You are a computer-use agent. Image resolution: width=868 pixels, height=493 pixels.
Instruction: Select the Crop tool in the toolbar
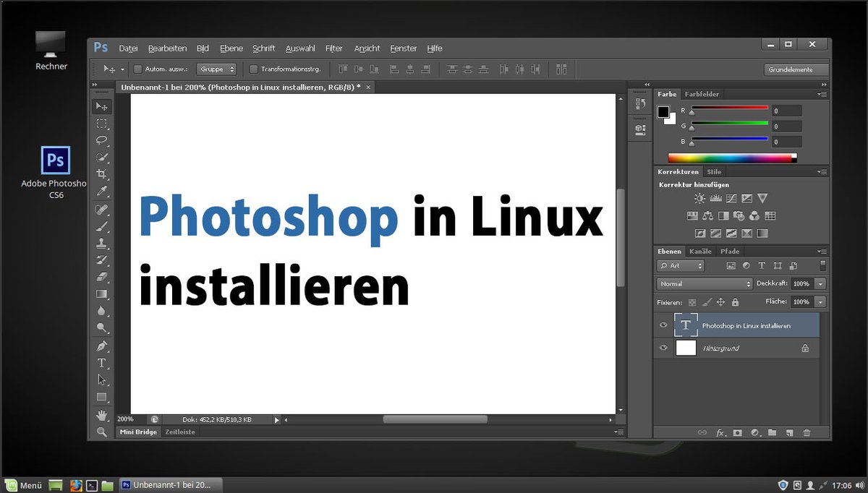pyautogui.click(x=102, y=174)
